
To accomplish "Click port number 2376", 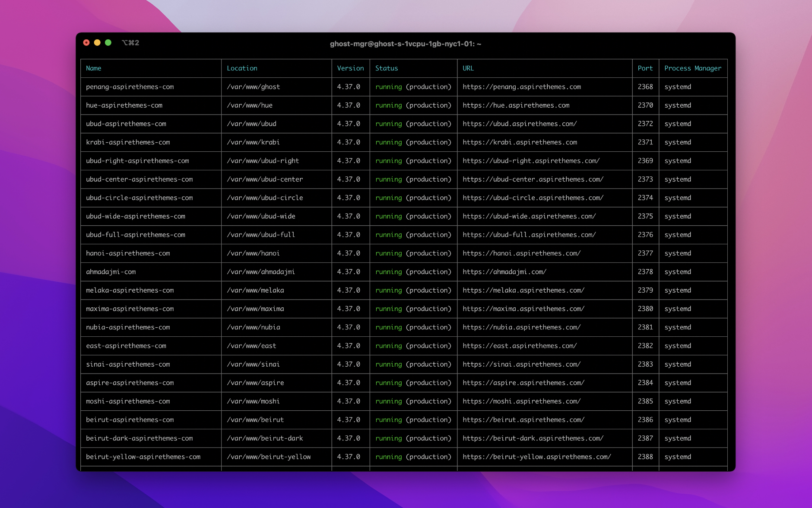I will pos(645,235).
